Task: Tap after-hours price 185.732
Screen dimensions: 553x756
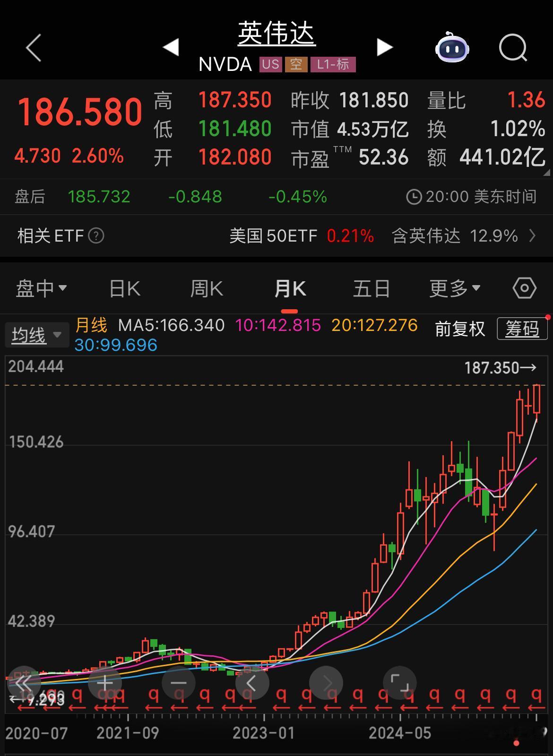Action: point(99,197)
